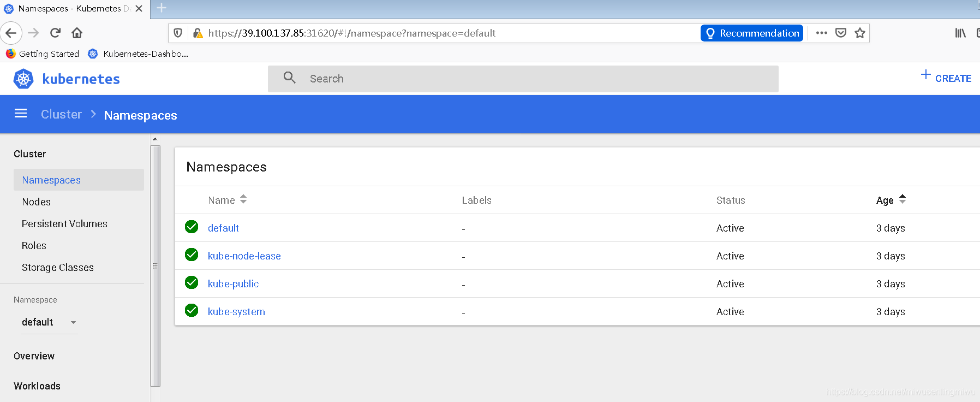Screen dimensions: 980x402
Task: Click the browser forward arrow
Action: [33, 33]
